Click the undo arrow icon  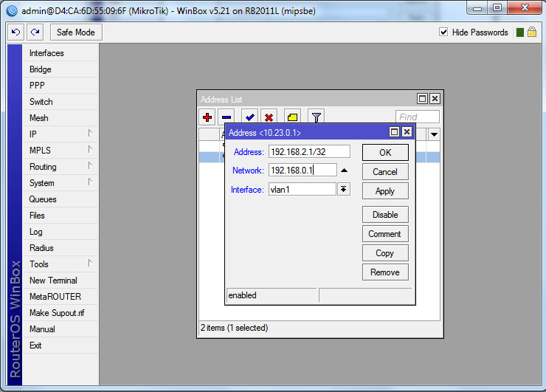coord(16,32)
